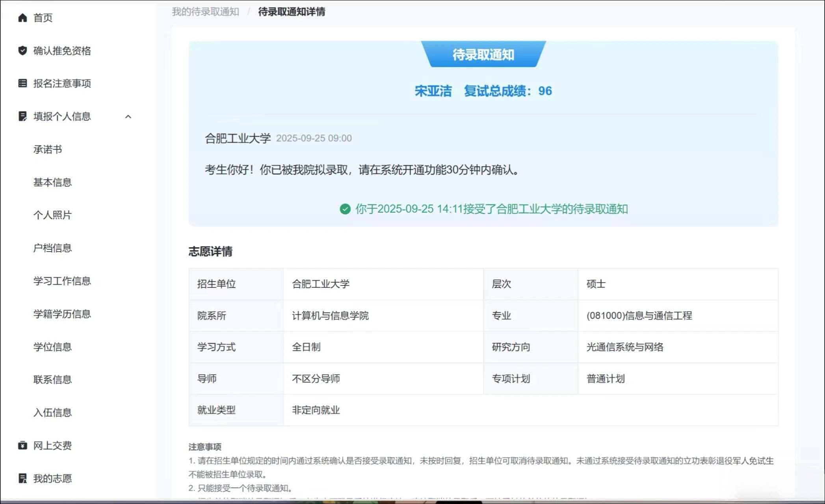Navigate to 联系信息
Screen dimensions: 825x504
coord(52,380)
